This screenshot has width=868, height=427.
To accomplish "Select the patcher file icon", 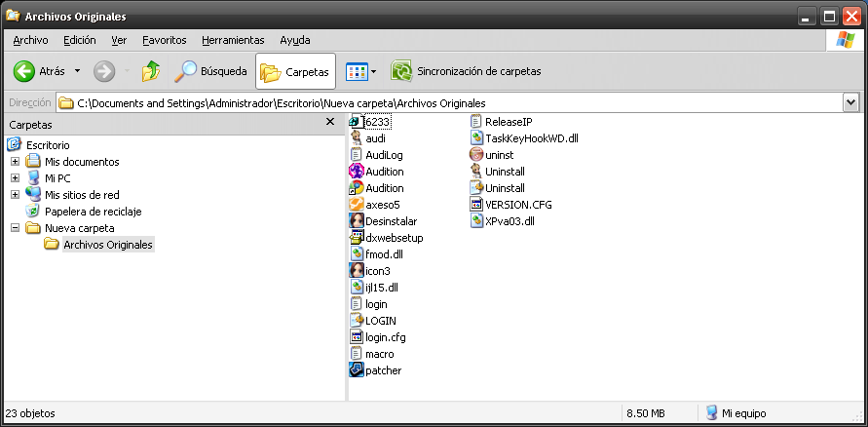I will coord(356,370).
